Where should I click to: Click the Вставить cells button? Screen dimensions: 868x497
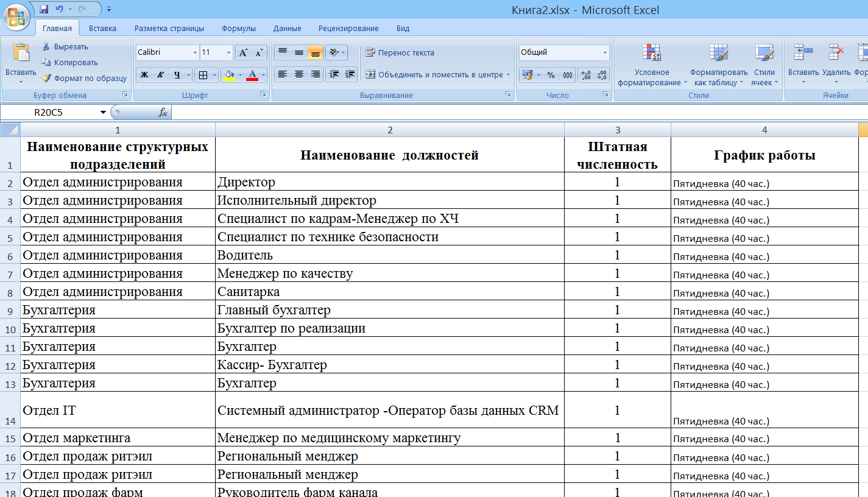click(803, 66)
